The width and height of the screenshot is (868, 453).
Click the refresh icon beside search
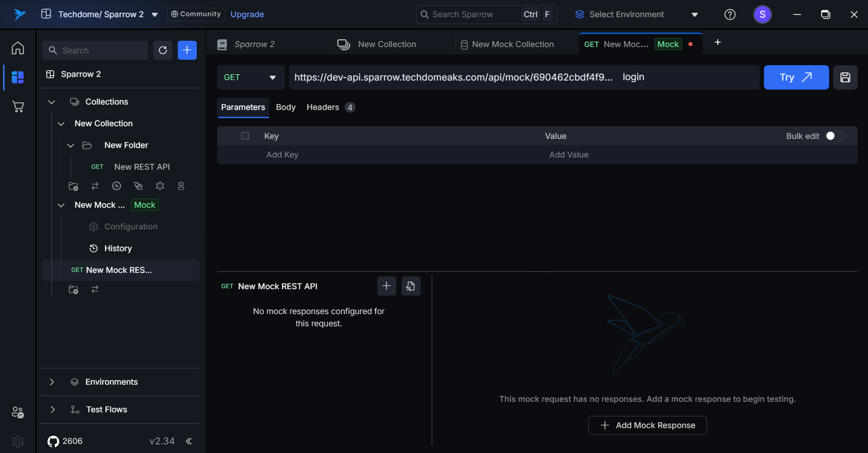click(x=163, y=50)
